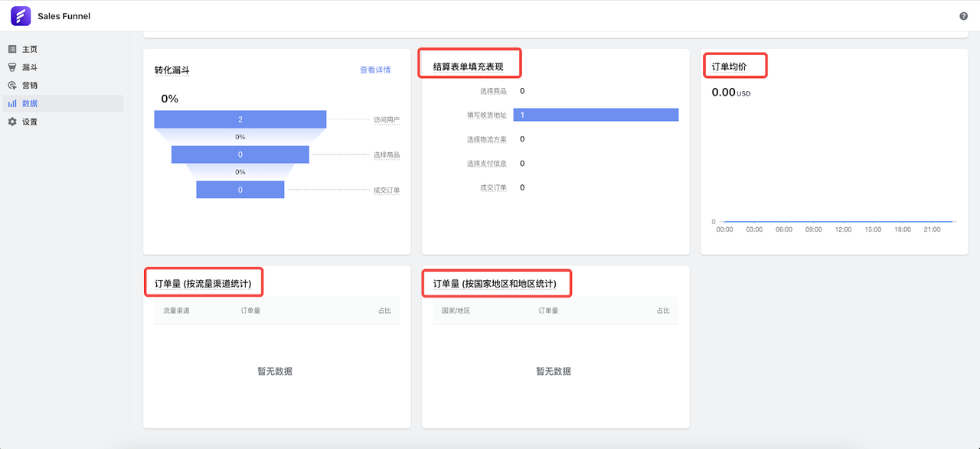Click the 数据 bar chart icon

click(12, 103)
